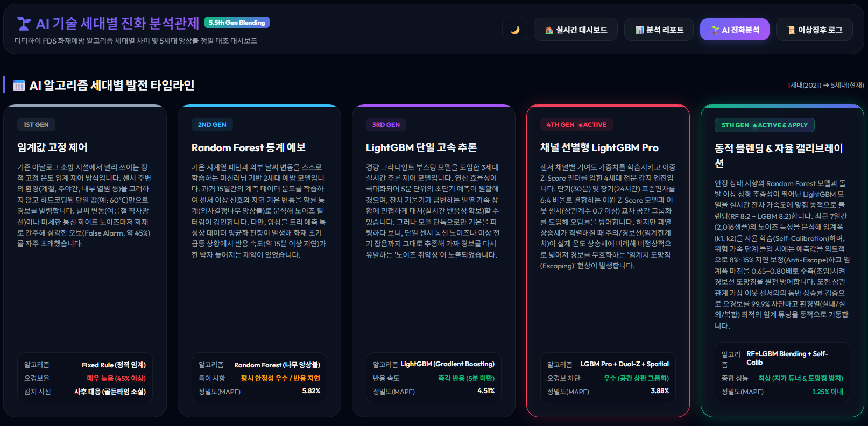Open the 이상징후 로그 tab
Screen dimensions: 868x426
[814, 30]
